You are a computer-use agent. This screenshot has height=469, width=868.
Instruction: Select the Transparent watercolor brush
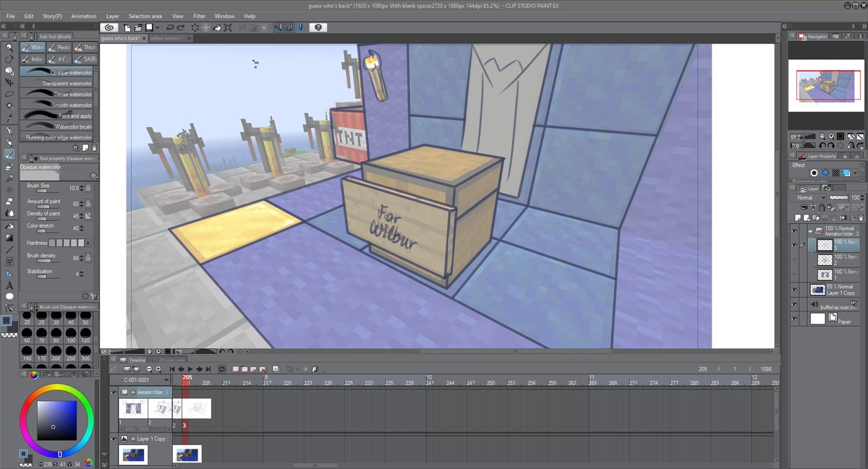57,83
